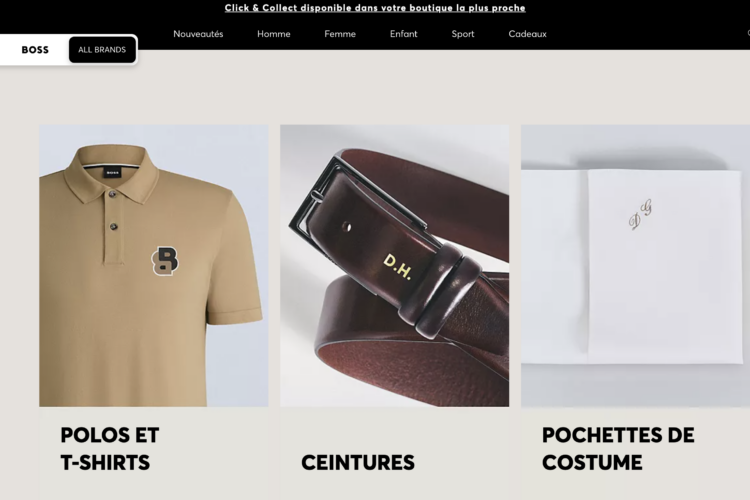Open the Homme menu

point(274,34)
